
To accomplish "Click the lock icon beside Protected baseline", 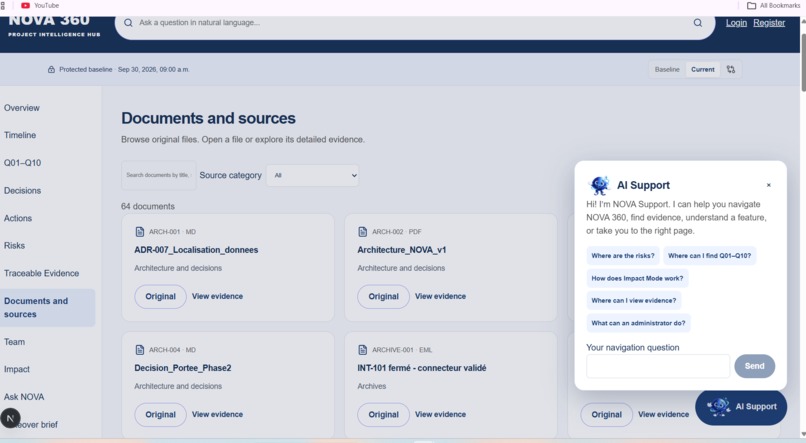I will click(x=51, y=69).
